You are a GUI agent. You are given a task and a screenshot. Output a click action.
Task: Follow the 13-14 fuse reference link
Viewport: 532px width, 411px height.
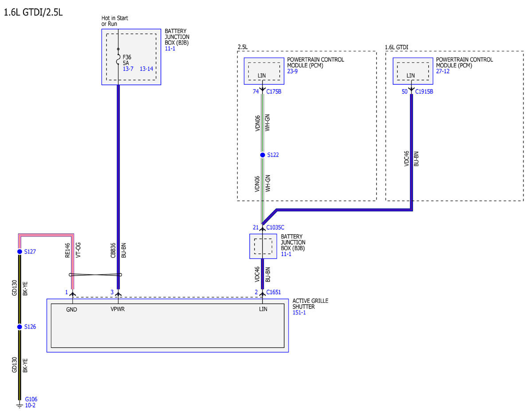[147, 69]
